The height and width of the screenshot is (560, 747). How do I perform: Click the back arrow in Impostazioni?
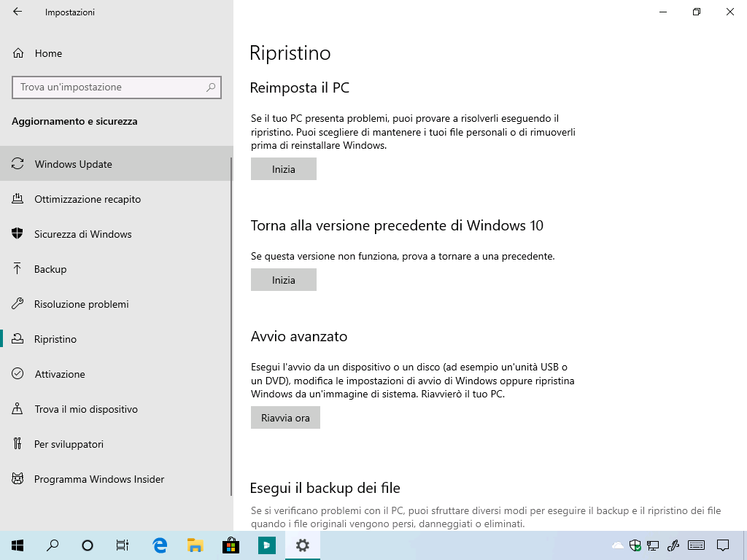[18, 12]
